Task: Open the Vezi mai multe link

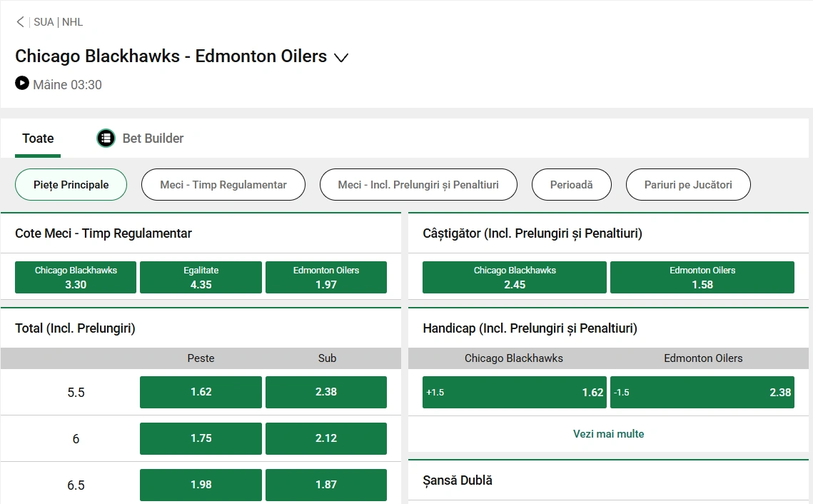Action: 608,434
